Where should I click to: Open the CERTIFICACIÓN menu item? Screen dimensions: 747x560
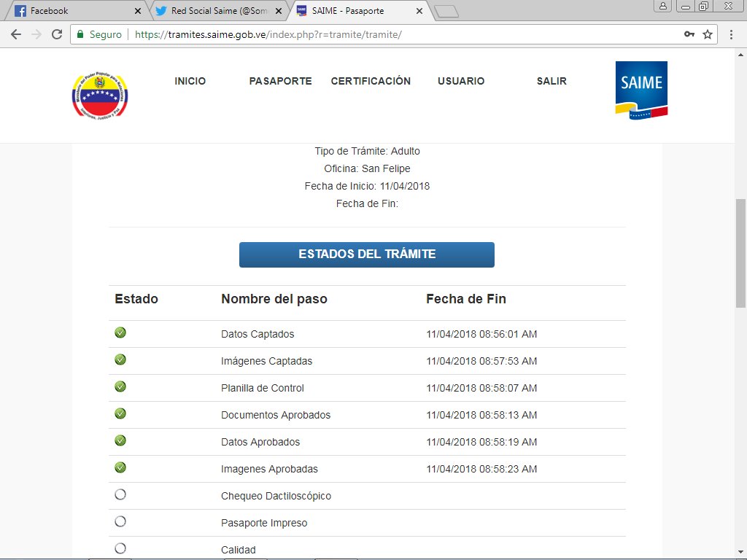[371, 81]
